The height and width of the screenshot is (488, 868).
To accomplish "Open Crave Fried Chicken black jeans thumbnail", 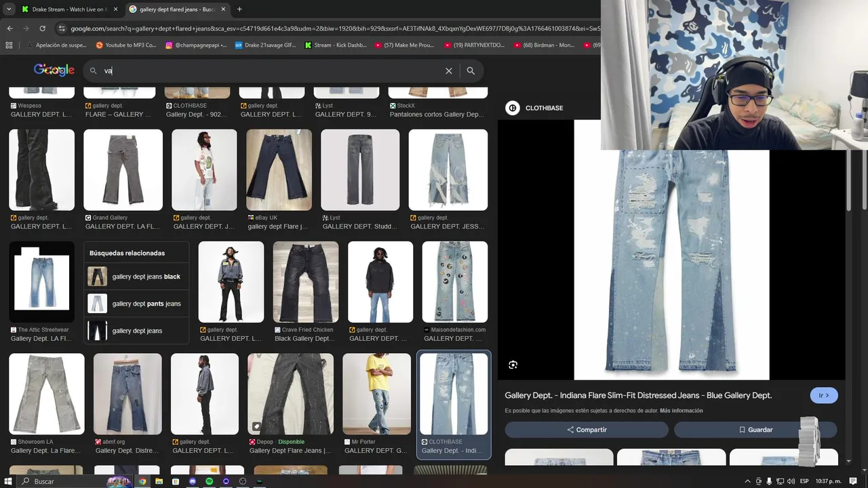I will point(305,281).
